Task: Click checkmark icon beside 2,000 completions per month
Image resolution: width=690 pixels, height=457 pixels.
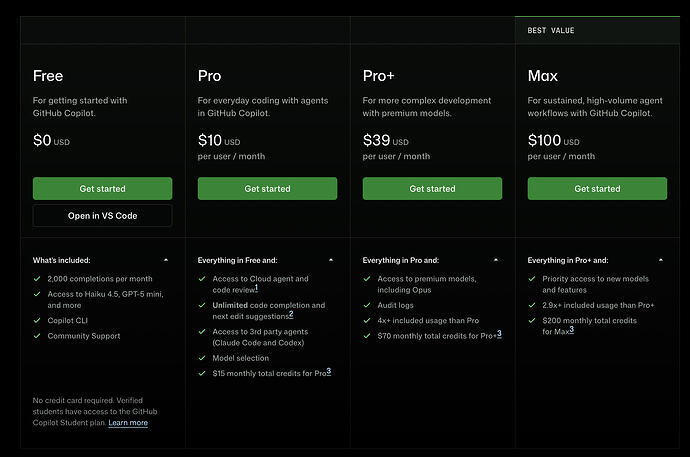Action: pyautogui.click(x=37, y=279)
